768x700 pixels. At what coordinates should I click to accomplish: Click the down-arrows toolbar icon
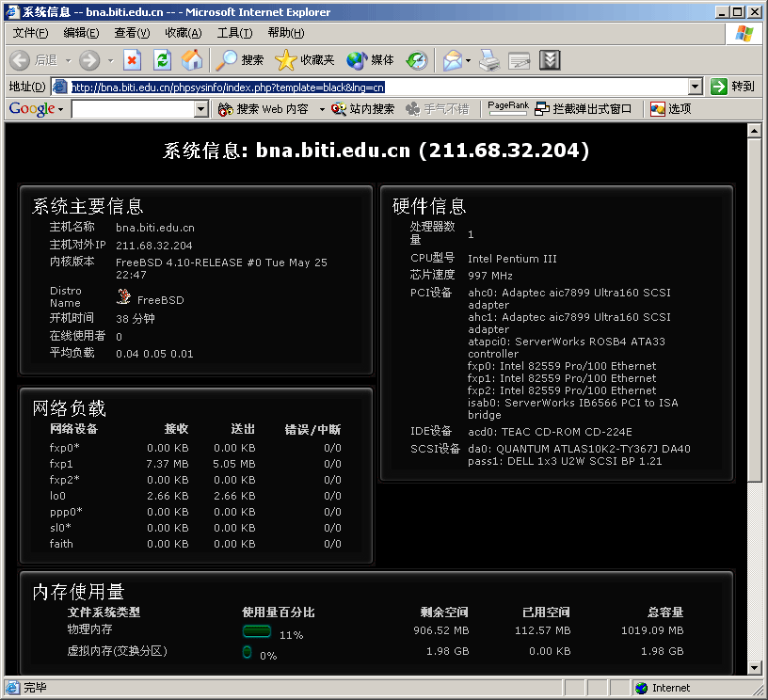pos(550,60)
